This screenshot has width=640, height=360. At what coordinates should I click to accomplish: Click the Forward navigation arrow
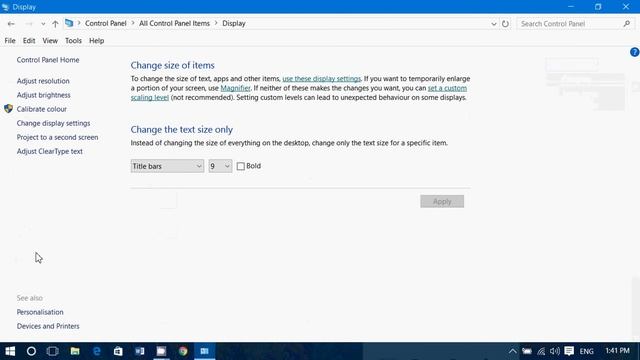[x=29, y=24]
